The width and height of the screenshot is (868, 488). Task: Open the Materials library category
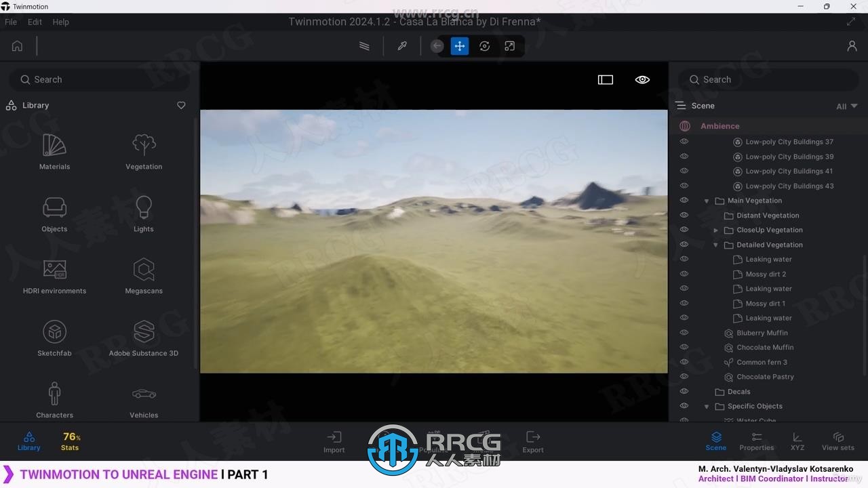point(54,152)
